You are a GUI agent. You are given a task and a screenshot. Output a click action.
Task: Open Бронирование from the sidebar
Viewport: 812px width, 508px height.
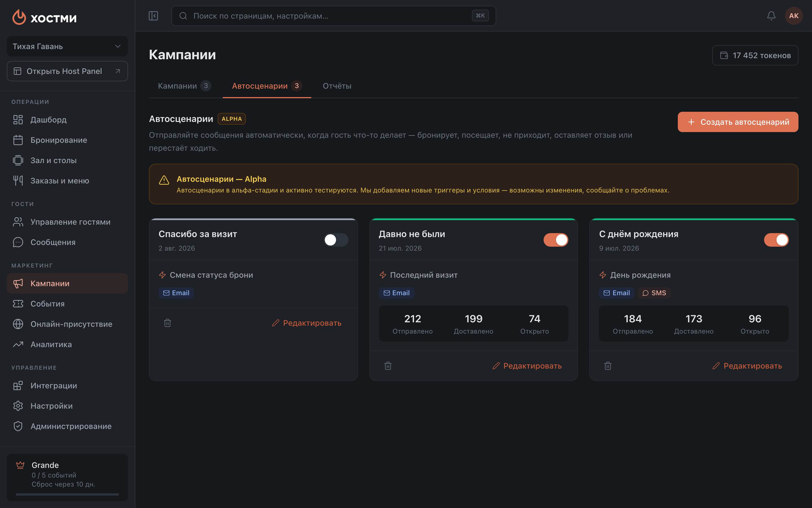pos(67,140)
